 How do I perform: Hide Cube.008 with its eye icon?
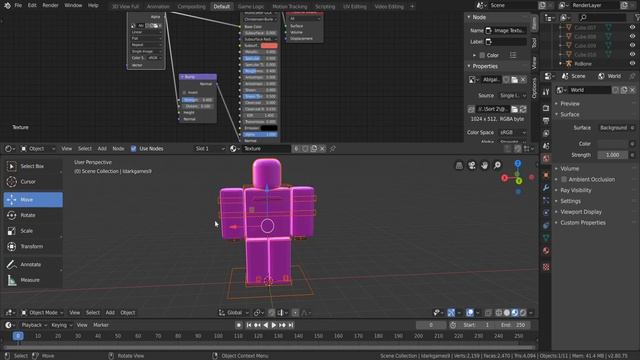[632, 36]
